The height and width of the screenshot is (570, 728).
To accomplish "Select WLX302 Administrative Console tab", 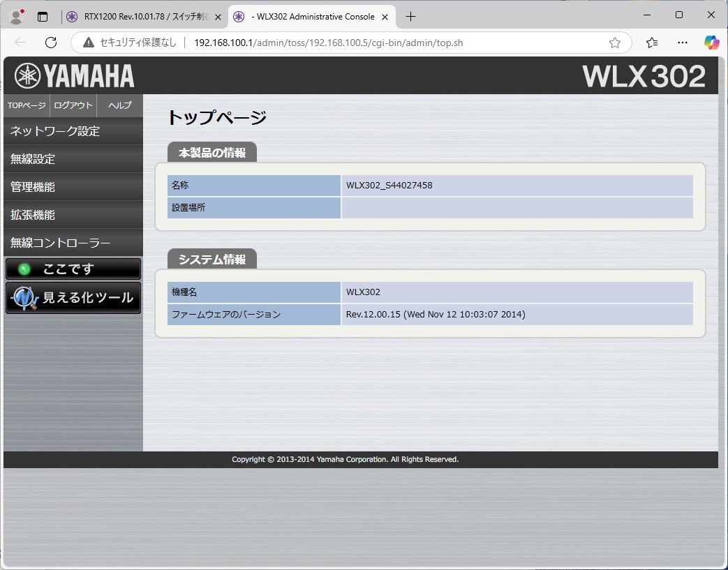I will tap(312, 17).
